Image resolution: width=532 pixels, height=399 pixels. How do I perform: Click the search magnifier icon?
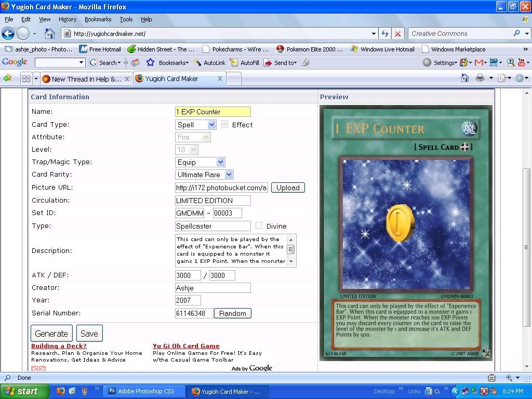coord(516,33)
